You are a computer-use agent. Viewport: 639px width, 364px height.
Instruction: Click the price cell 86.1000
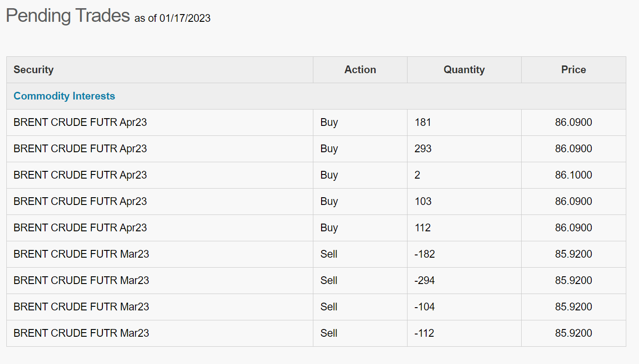coord(573,175)
